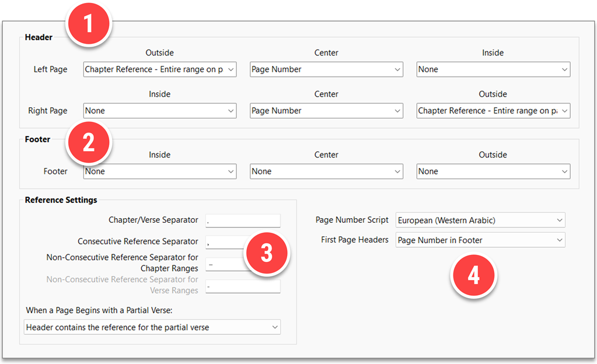This screenshot has height=364, width=597.
Task: Click the Chapter/Verse Separator input field
Action: (243, 220)
